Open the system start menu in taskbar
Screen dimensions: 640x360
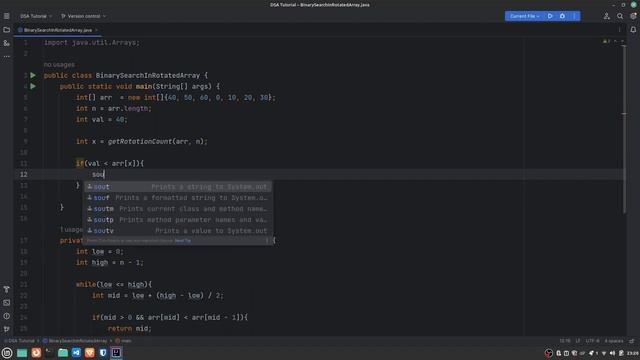7,353
